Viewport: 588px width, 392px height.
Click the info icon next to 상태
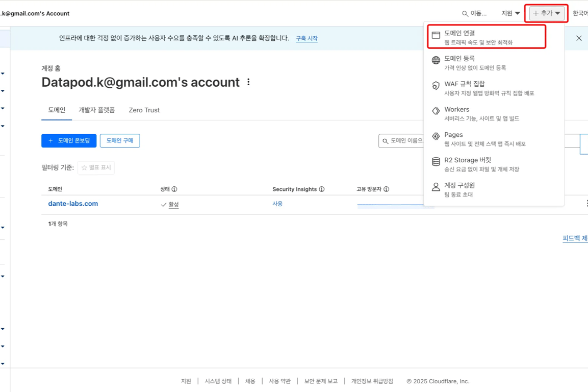[174, 189]
